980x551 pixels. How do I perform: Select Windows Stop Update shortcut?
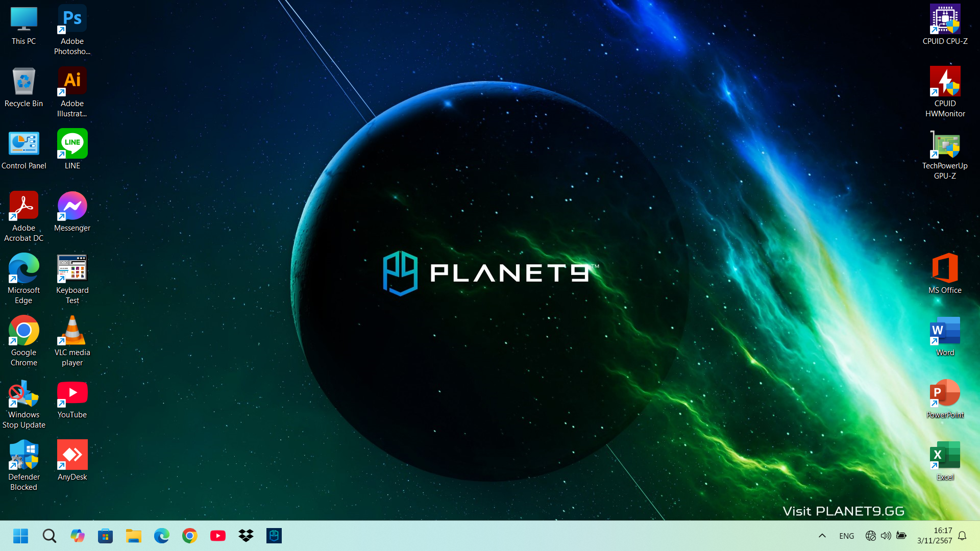point(23,403)
